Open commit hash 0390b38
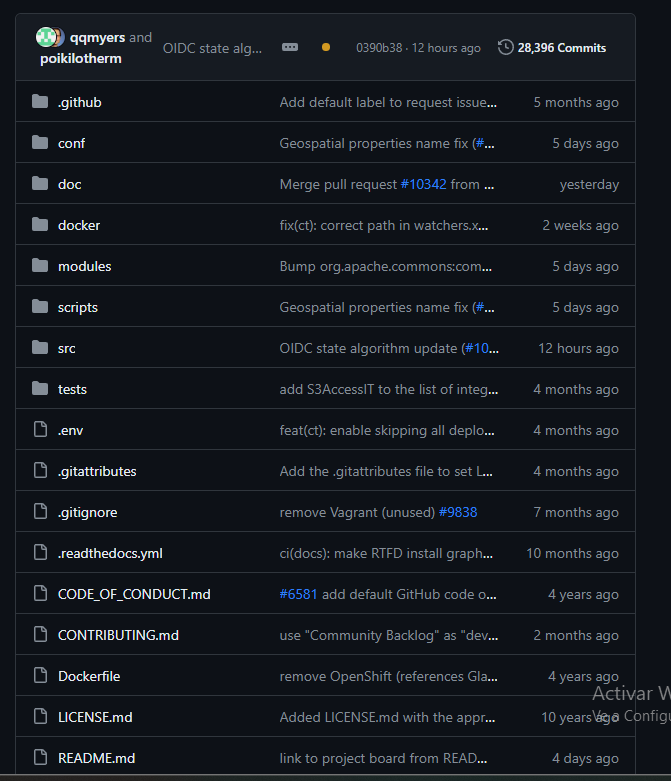 (x=378, y=47)
